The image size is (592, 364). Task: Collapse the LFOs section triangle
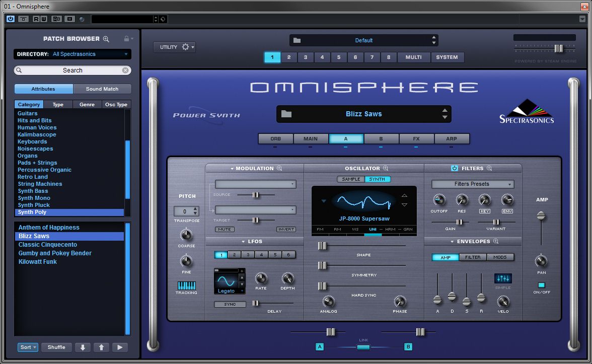tap(243, 242)
